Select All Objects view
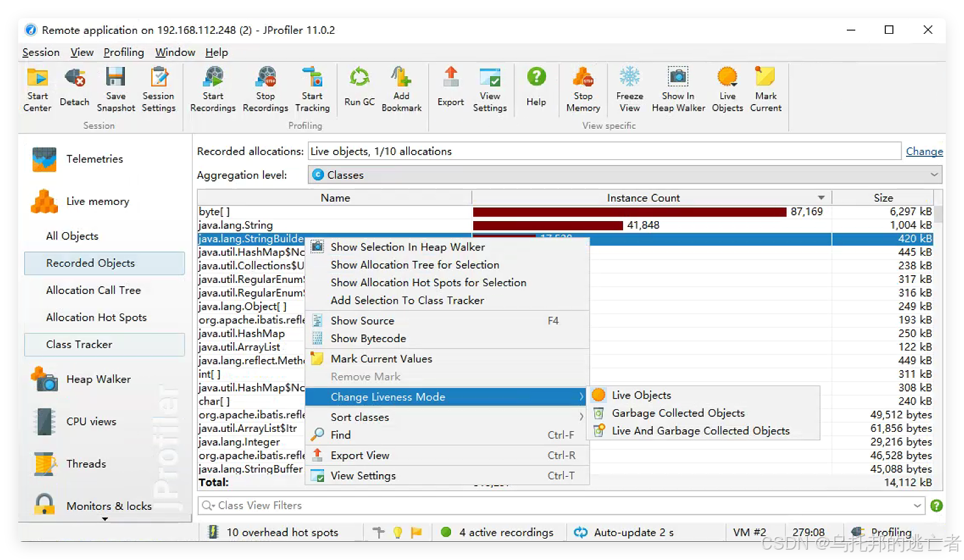The height and width of the screenshot is (560, 964). coord(72,236)
